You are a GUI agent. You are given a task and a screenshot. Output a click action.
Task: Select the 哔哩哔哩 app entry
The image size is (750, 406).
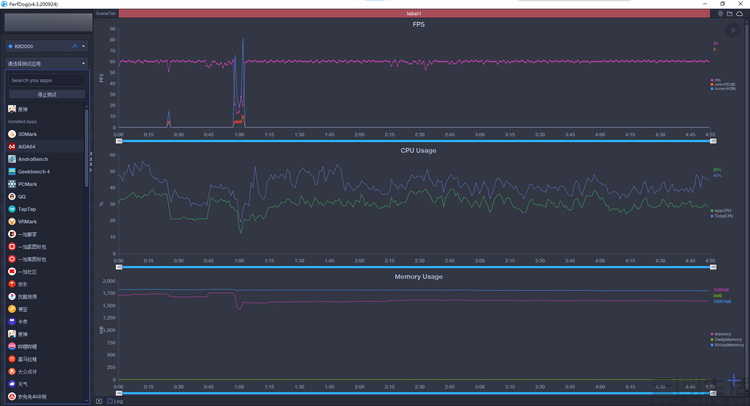pos(45,346)
